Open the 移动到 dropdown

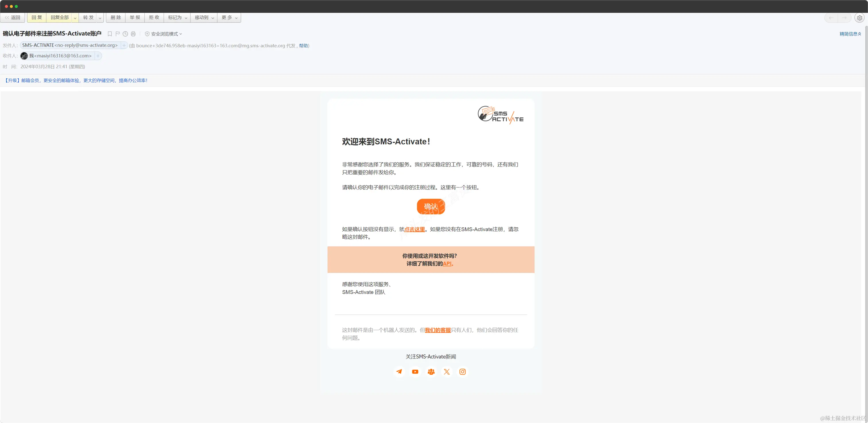(204, 18)
